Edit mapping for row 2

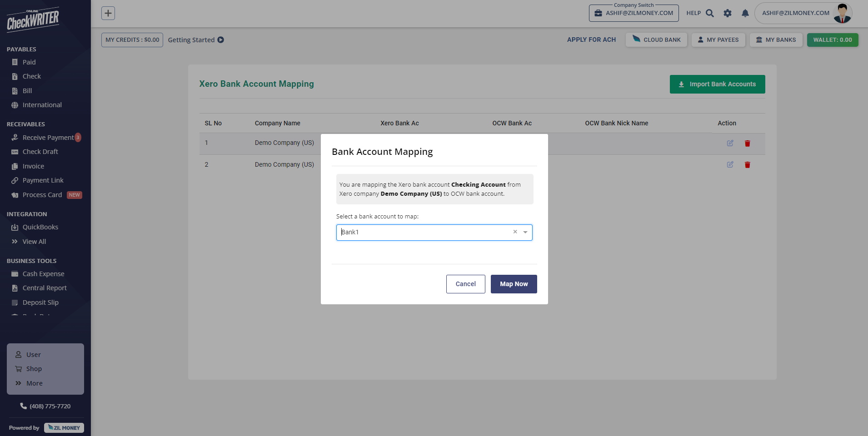click(730, 164)
